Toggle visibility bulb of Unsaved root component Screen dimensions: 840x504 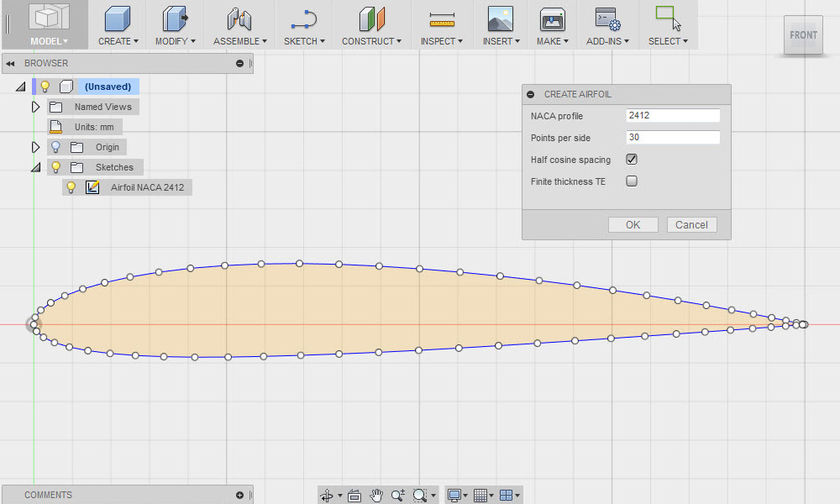(45, 87)
